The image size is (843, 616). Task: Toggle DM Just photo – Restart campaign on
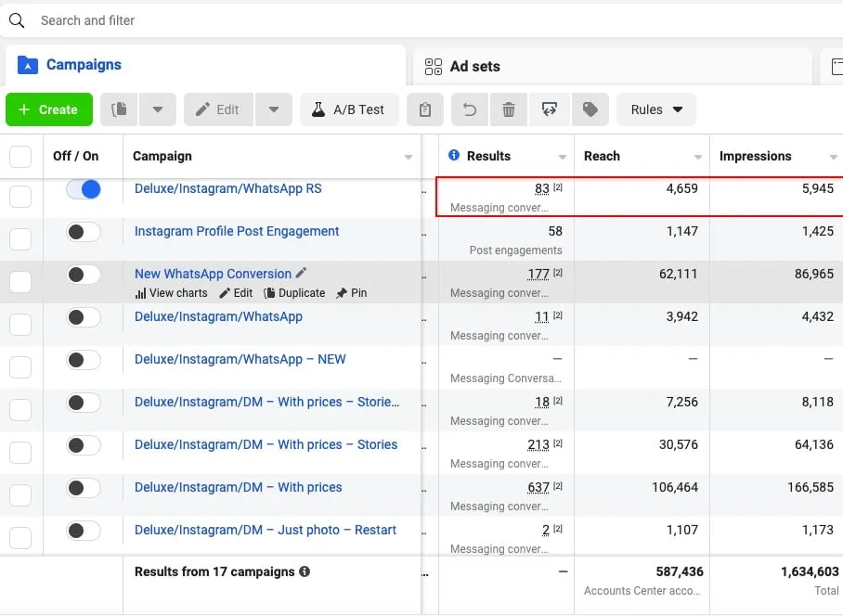[84, 531]
